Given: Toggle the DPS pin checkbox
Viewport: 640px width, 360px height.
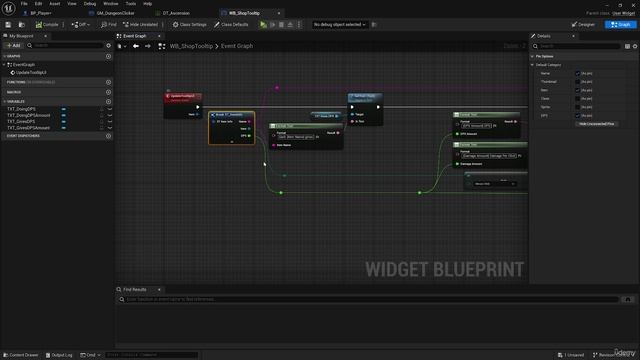Looking at the screenshot, I should 578,116.
